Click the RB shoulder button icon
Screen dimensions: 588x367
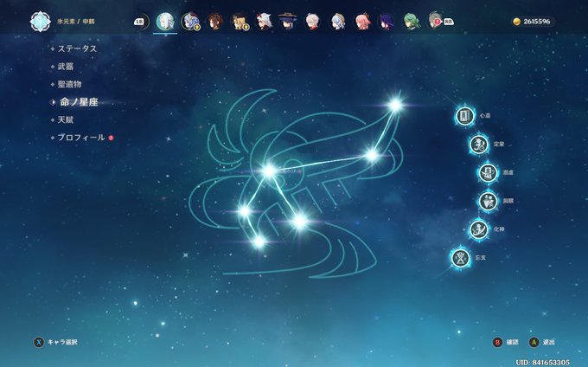click(449, 22)
